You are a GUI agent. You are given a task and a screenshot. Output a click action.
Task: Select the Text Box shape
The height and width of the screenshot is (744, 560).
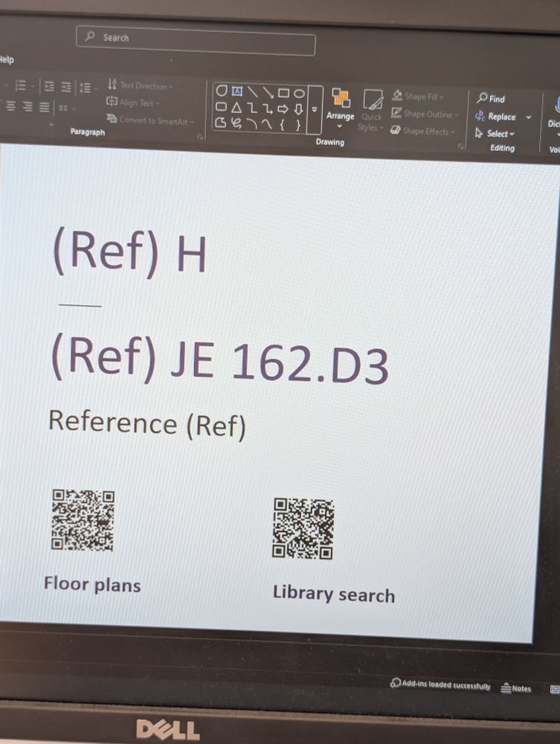[x=237, y=91]
